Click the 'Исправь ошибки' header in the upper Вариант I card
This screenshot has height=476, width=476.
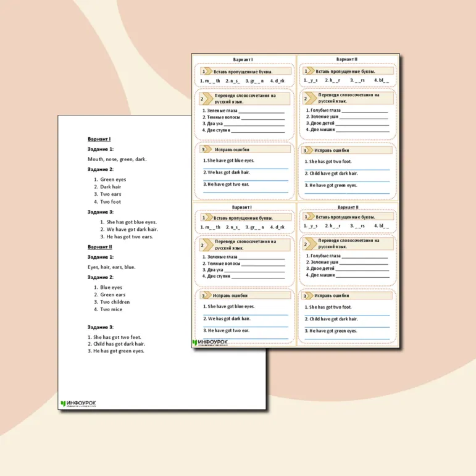(245, 149)
